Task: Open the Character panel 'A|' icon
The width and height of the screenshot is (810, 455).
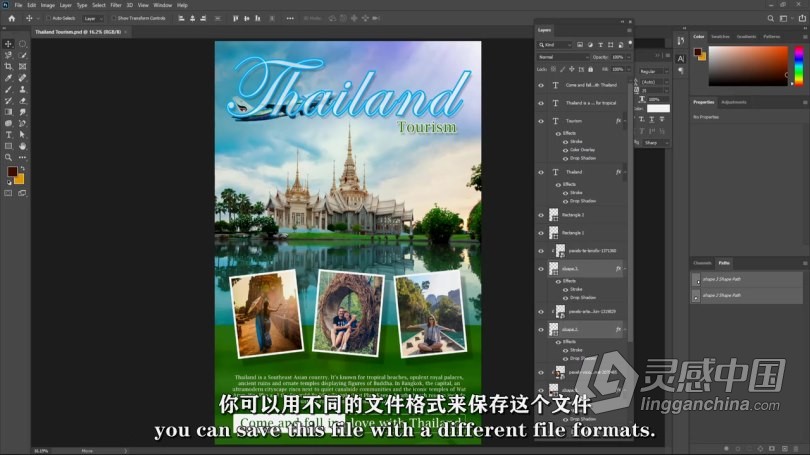Action: click(x=680, y=58)
